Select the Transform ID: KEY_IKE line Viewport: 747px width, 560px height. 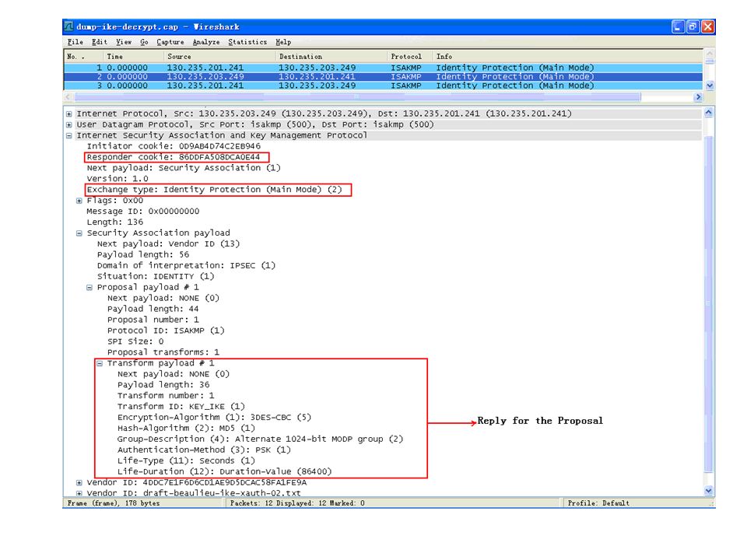(x=181, y=407)
